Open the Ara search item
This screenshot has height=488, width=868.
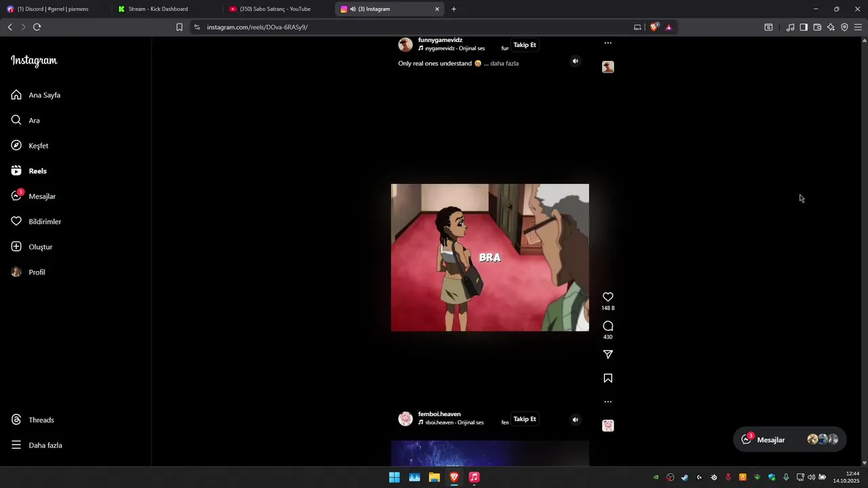(26, 120)
